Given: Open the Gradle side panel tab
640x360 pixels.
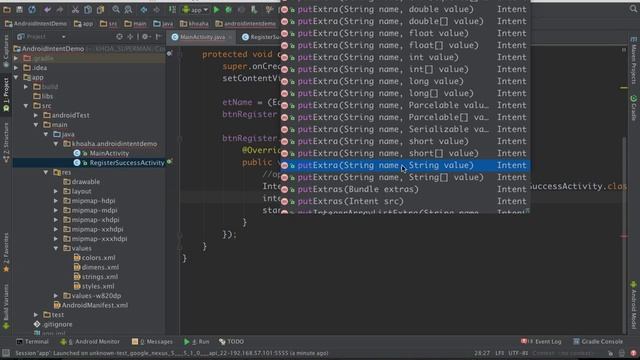Looking at the screenshot, I should (x=633, y=108).
